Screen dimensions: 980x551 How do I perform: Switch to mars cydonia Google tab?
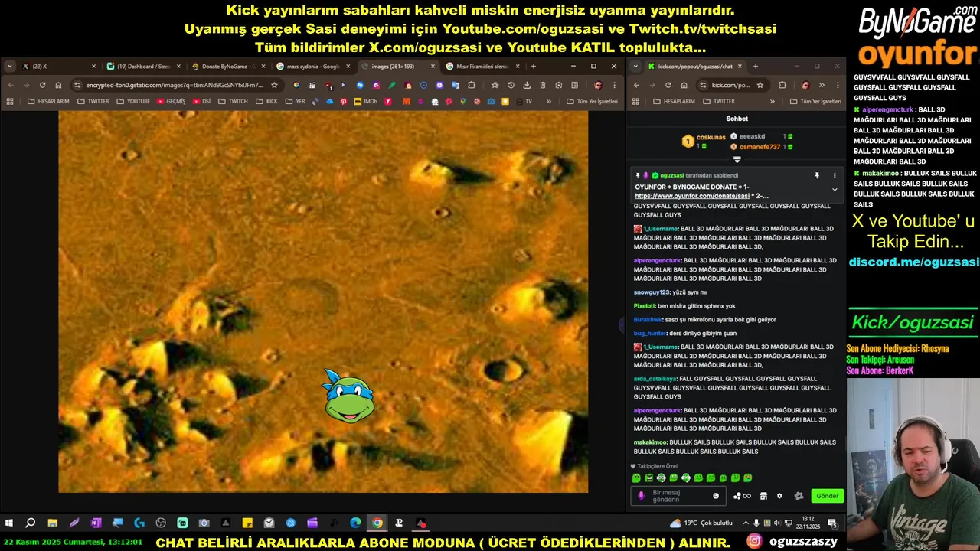coord(312,67)
